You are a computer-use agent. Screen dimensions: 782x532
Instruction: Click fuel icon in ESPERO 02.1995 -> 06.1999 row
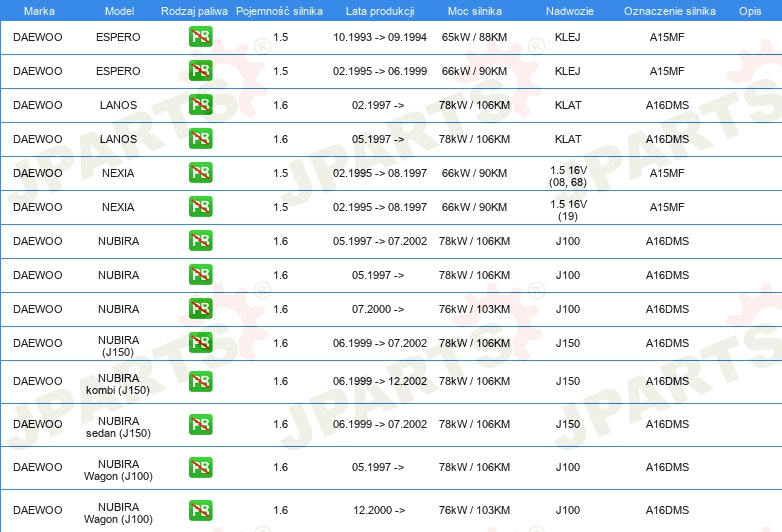tap(200, 70)
